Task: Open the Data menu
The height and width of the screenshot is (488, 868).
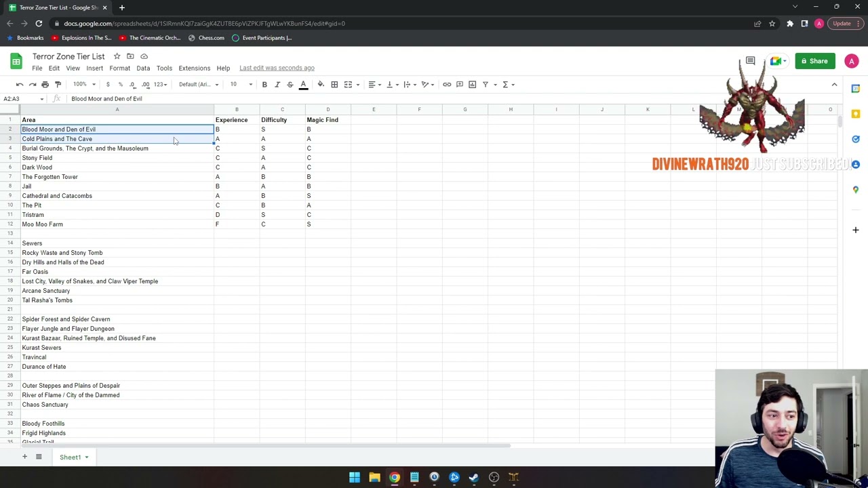Action: coord(143,68)
